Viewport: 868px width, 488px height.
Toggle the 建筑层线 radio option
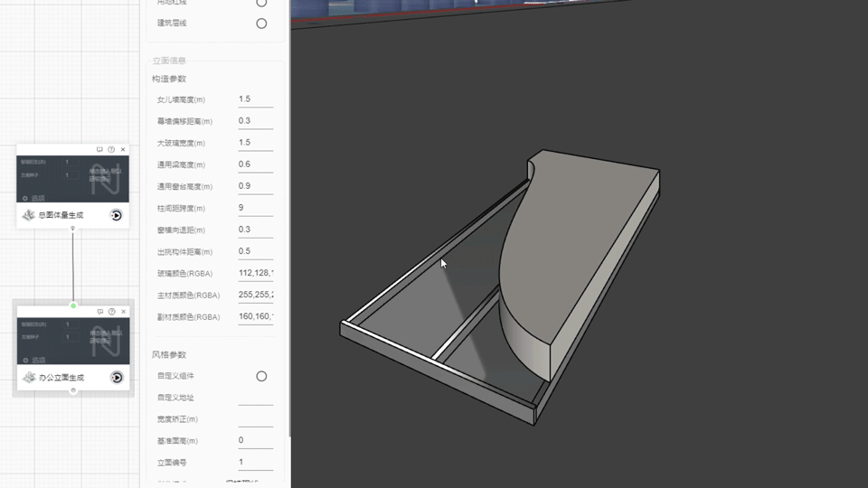pyautogui.click(x=261, y=23)
